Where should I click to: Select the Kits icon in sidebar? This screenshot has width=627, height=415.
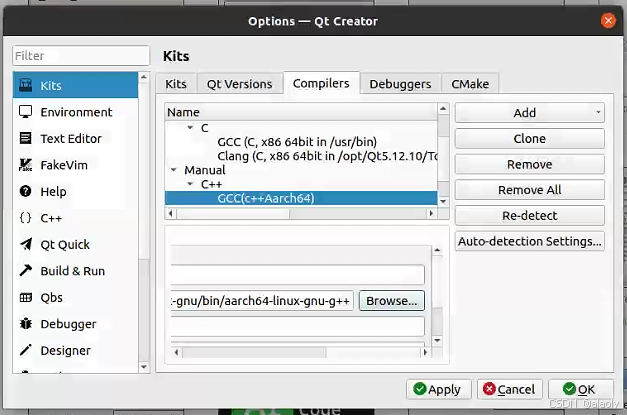point(26,85)
